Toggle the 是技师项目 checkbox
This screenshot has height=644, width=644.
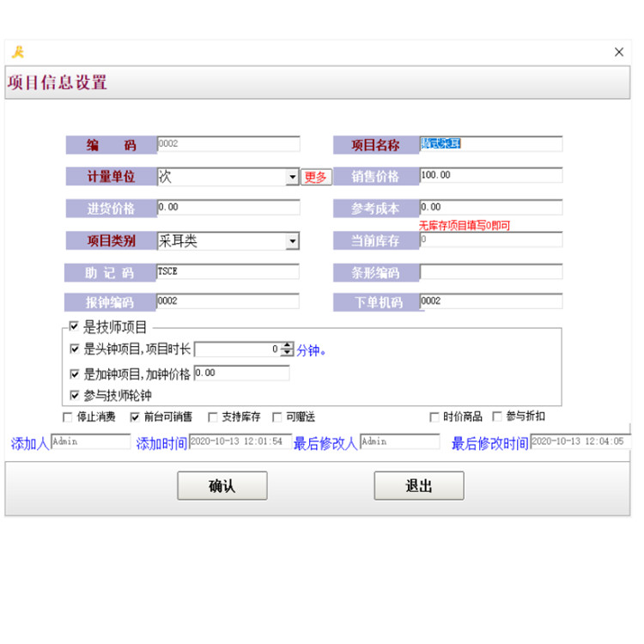click(74, 326)
